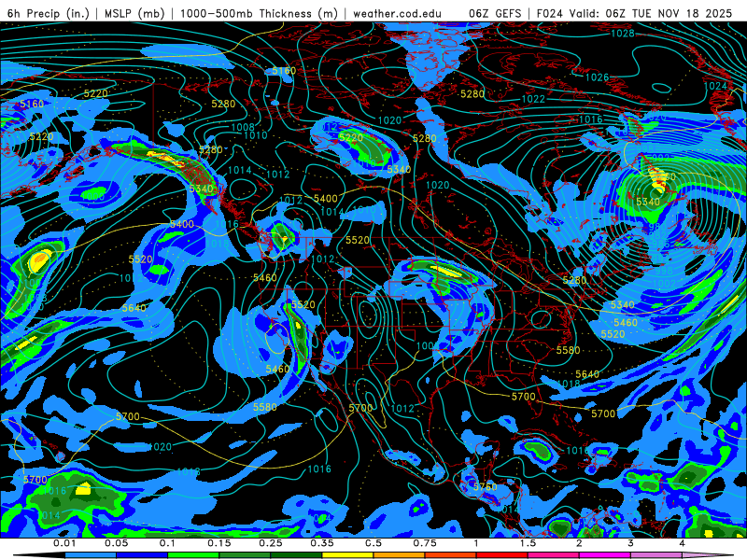Click the '06Z GEFS' model run label
The image size is (747, 560).
(x=495, y=13)
